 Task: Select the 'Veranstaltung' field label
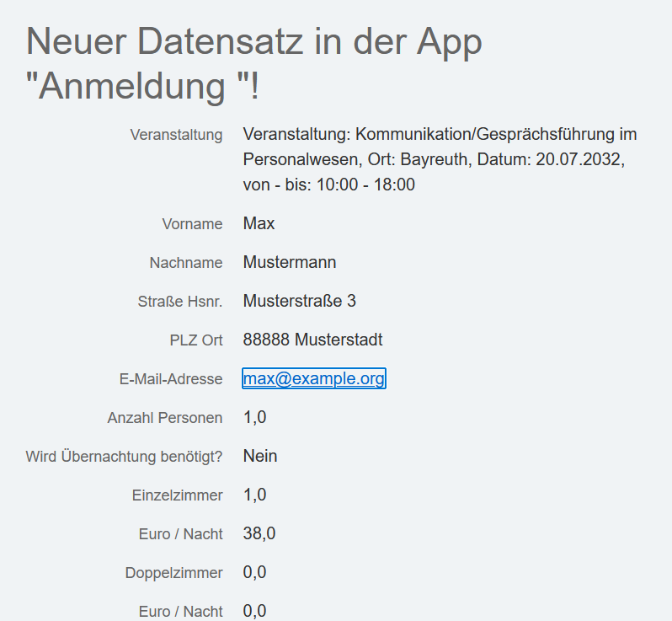pyautogui.click(x=176, y=135)
